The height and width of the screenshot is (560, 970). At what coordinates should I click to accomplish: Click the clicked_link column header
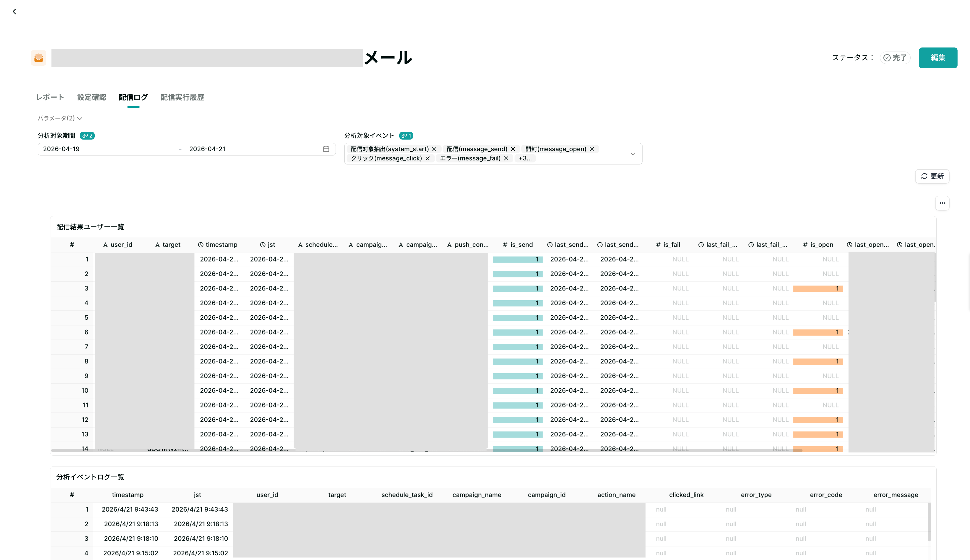686,495
